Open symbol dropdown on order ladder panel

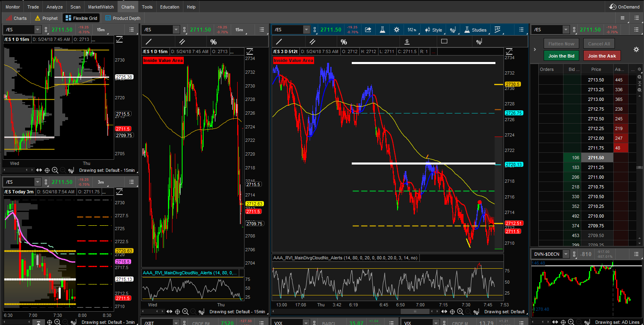pos(566,30)
